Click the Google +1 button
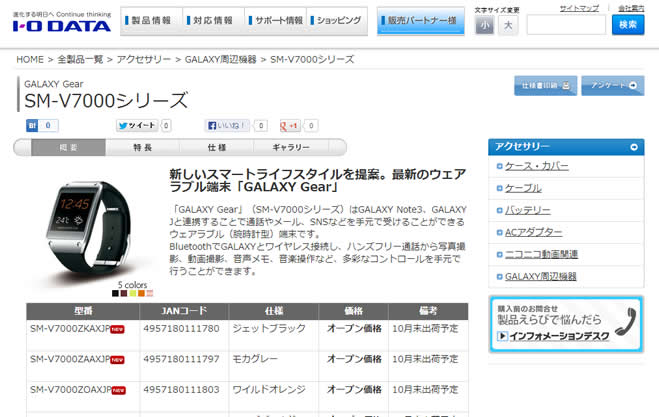This screenshot has width=659, height=417. 289,125
